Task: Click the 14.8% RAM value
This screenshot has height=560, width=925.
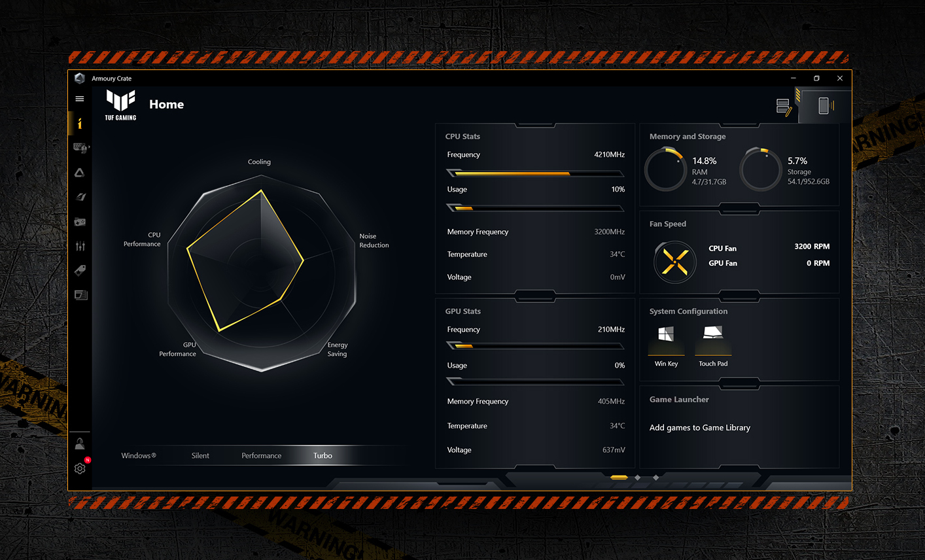Action: [704, 161]
